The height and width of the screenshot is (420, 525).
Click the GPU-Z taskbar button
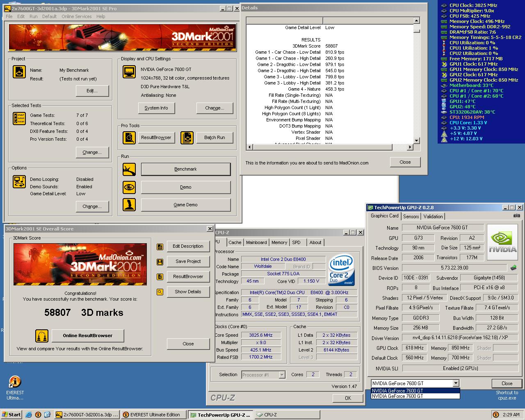point(220,415)
